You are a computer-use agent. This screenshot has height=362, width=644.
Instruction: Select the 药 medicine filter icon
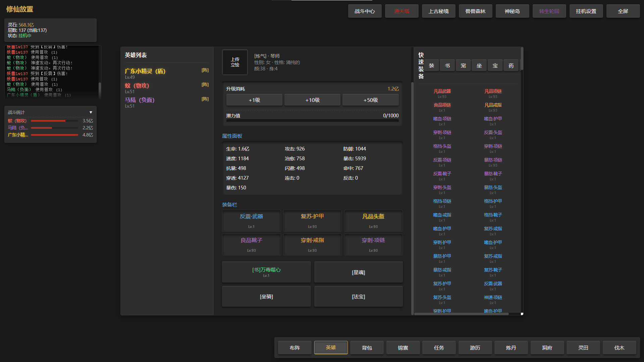coord(511,65)
